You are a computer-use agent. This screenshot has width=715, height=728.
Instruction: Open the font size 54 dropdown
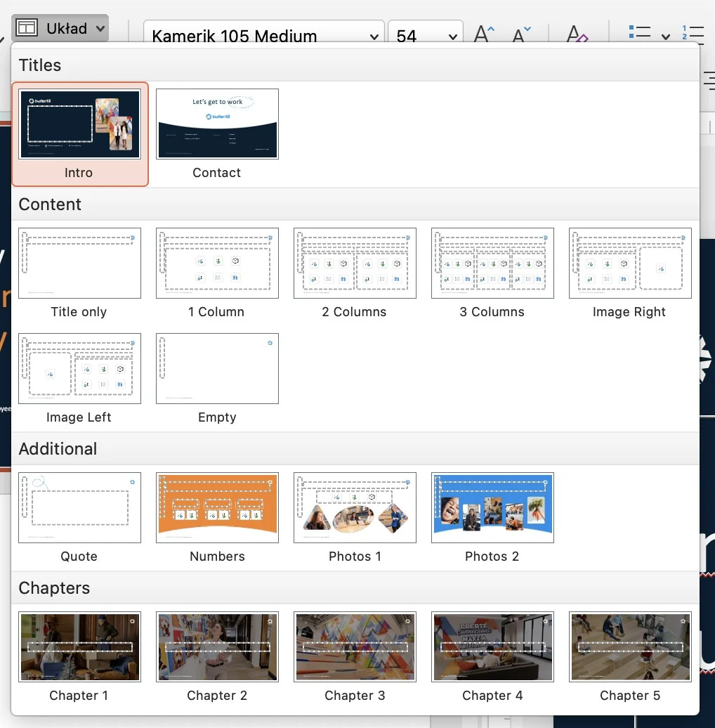pos(453,36)
